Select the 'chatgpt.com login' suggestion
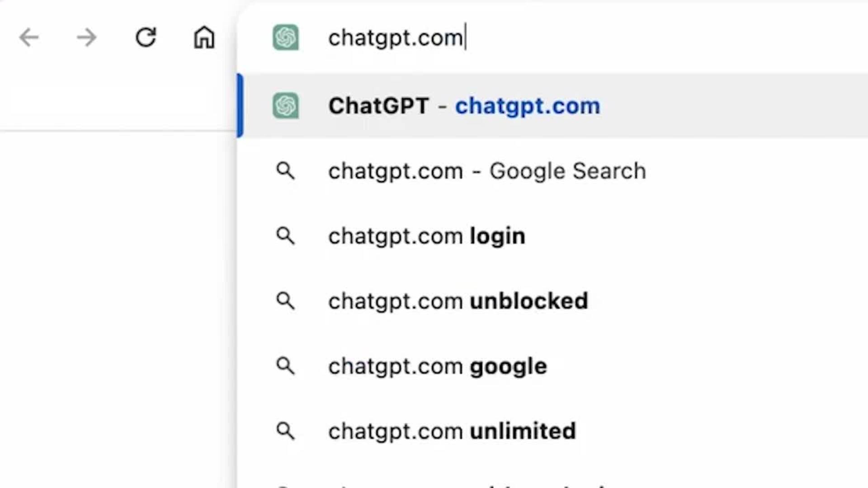This screenshot has width=868, height=488. click(426, 236)
